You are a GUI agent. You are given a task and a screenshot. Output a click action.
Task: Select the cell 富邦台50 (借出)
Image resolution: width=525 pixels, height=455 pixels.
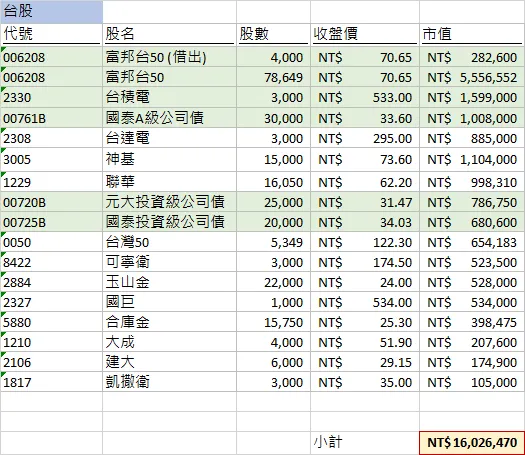[x=169, y=57]
